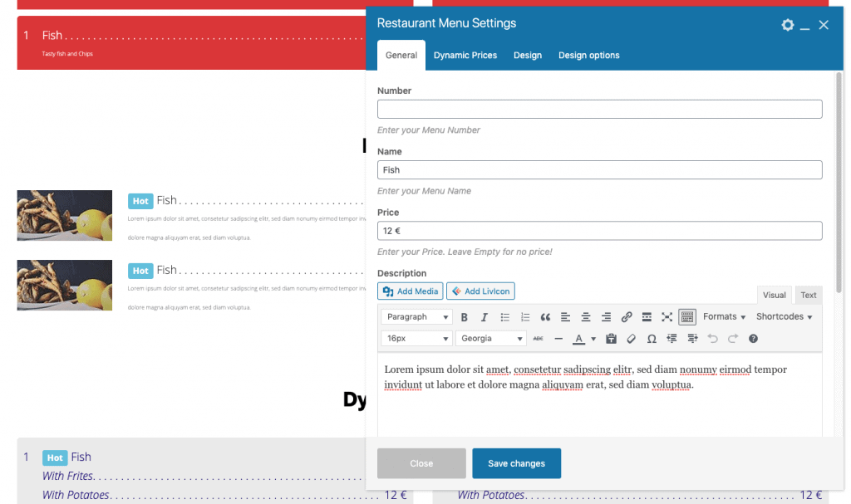Toggle the second toolbar row visibility
Viewport: 851px width, 504px height.
[687, 316]
